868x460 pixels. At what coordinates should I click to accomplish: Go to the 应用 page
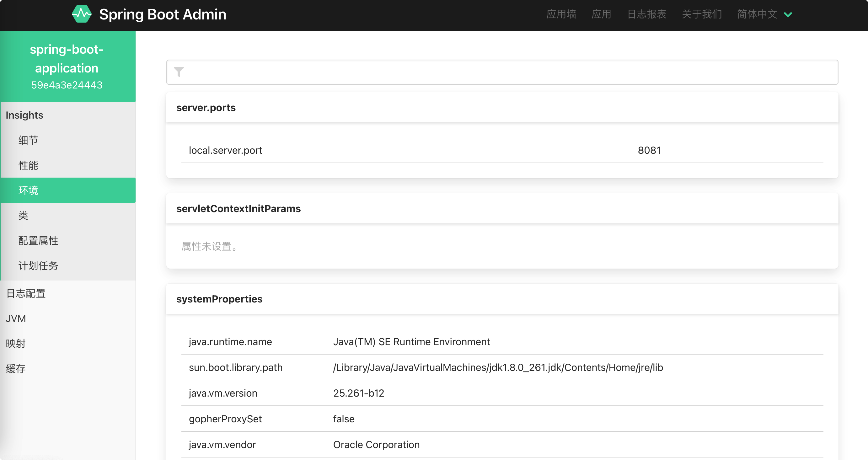click(x=601, y=14)
